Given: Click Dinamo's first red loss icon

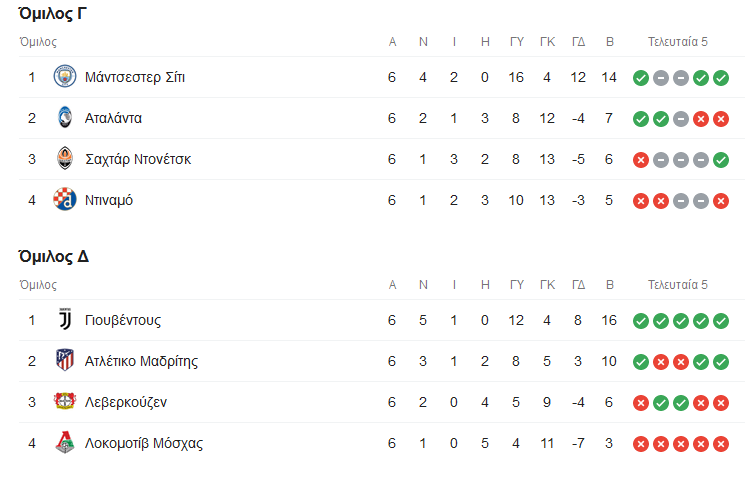Looking at the screenshot, I should pos(640,201).
